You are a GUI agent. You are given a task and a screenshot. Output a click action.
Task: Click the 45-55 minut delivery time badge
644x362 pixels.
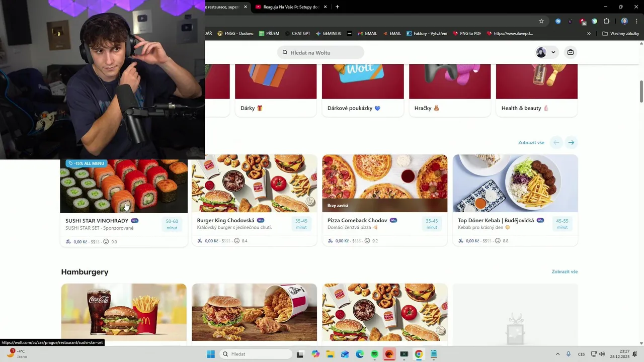pos(562,224)
